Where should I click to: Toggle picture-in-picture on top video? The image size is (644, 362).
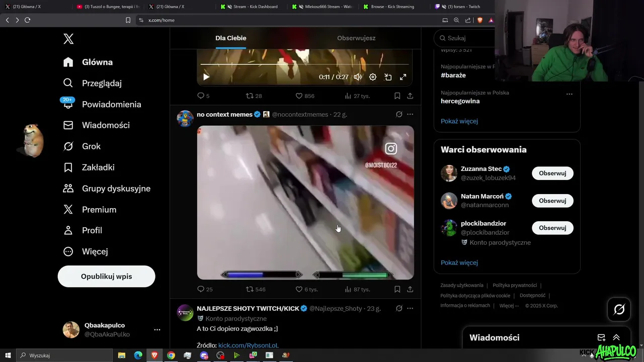tap(388, 77)
